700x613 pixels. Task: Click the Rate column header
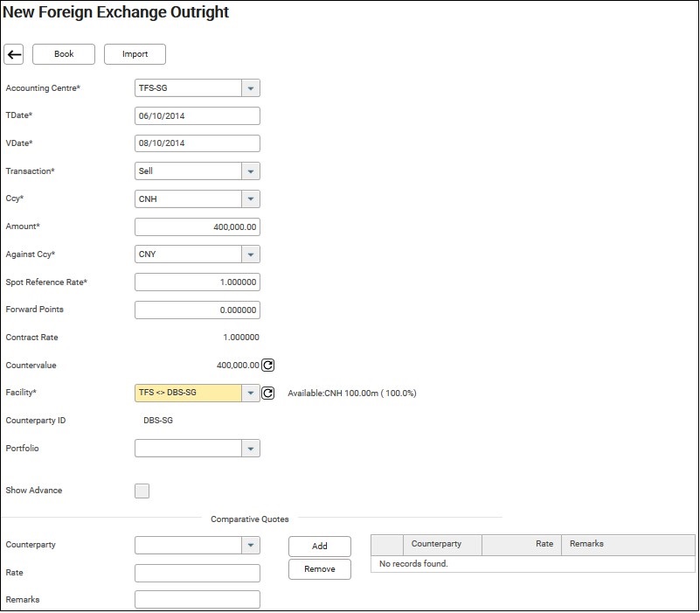[522, 545]
